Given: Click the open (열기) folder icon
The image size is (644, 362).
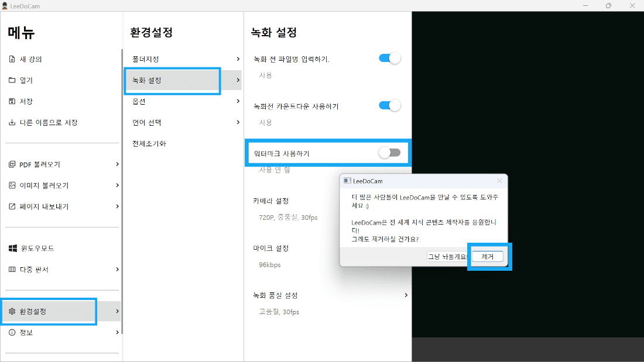Looking at the screenshot, I should tap(12, 80).
